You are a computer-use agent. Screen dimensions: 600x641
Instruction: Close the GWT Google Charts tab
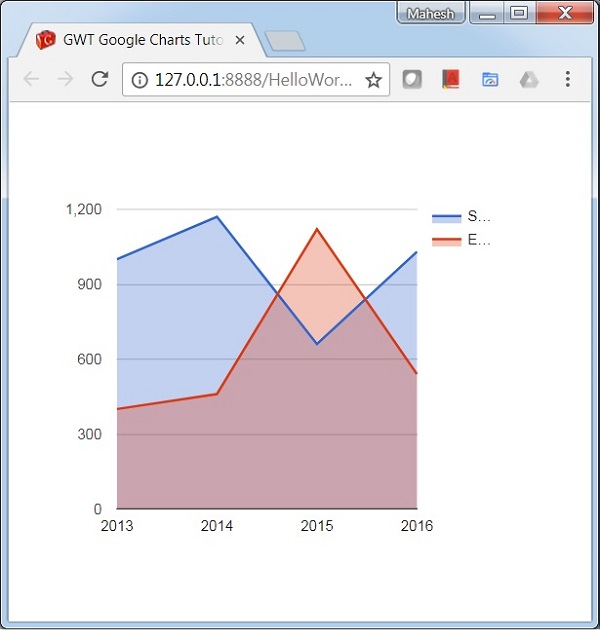point(240,41)
